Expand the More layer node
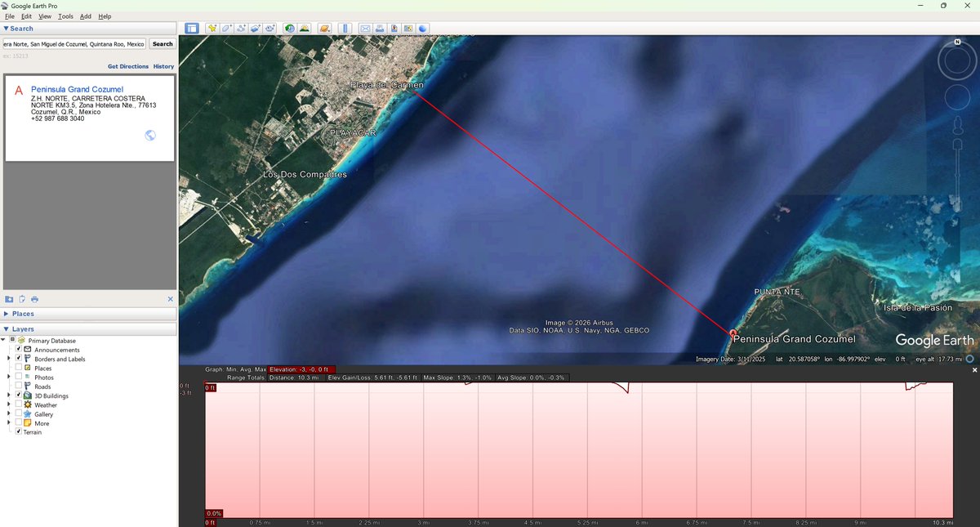The image size is (980, 527). 9,423
